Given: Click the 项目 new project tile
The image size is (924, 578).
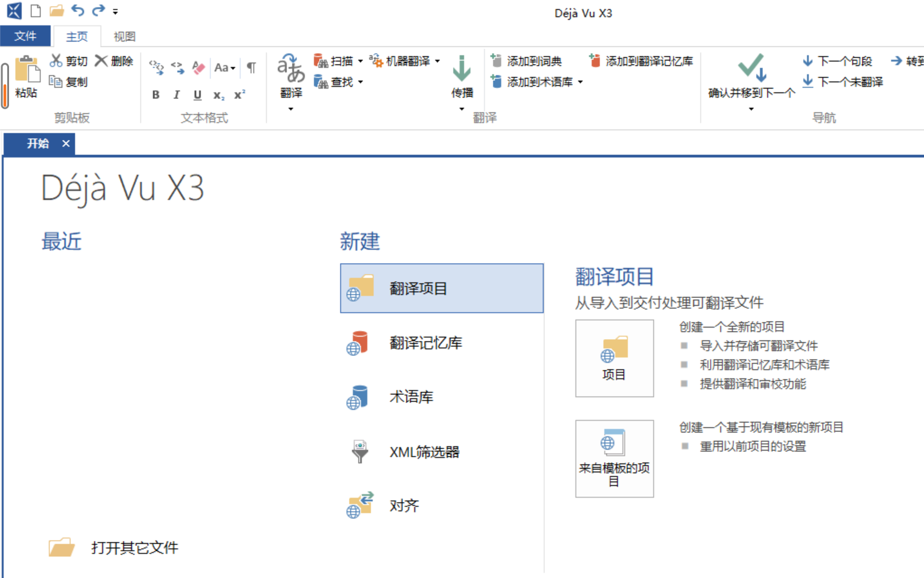Looking at the screenshot, I should pos(614,358).
